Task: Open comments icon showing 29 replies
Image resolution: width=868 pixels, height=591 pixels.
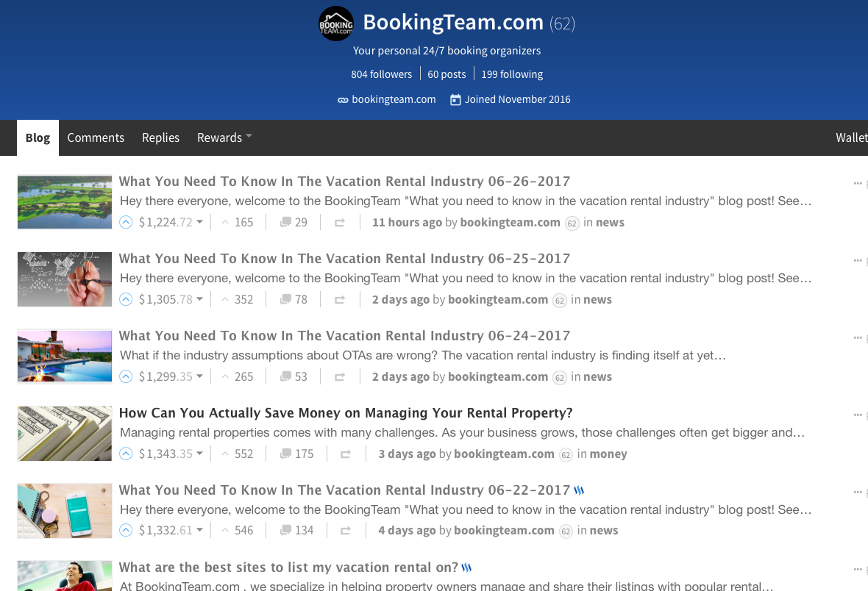Action: pos(285,223)
